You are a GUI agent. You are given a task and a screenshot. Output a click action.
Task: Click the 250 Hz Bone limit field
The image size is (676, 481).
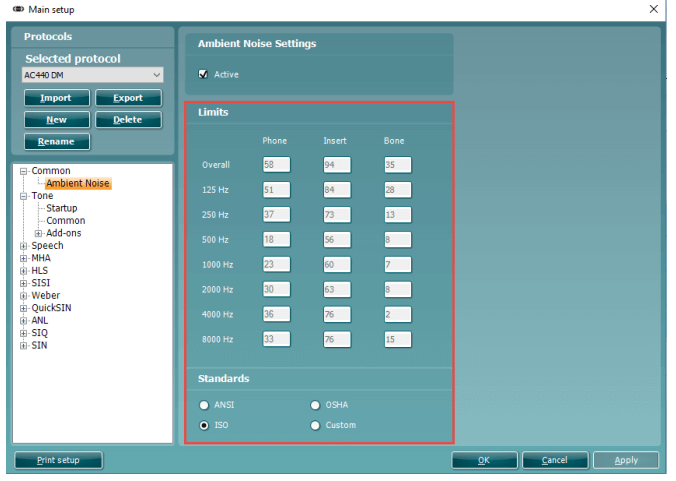[x=397, y=215]
